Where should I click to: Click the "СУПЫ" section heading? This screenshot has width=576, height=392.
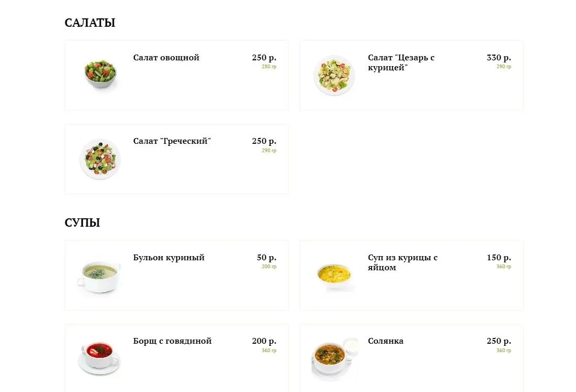click(82, 223)
